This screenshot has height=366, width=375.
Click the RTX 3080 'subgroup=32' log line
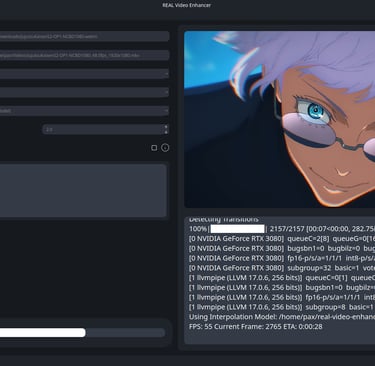point(282,268)
